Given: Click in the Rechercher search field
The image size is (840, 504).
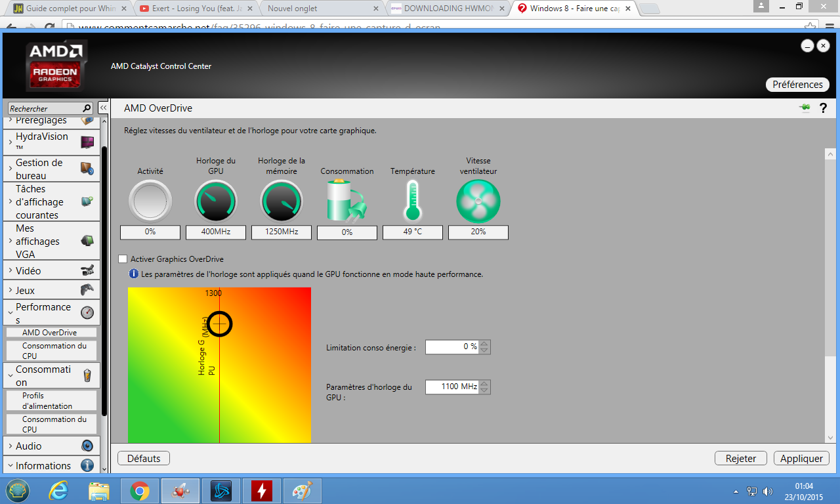Looking at the screenshot, I should pyautogui.click(x=45, y=108).
